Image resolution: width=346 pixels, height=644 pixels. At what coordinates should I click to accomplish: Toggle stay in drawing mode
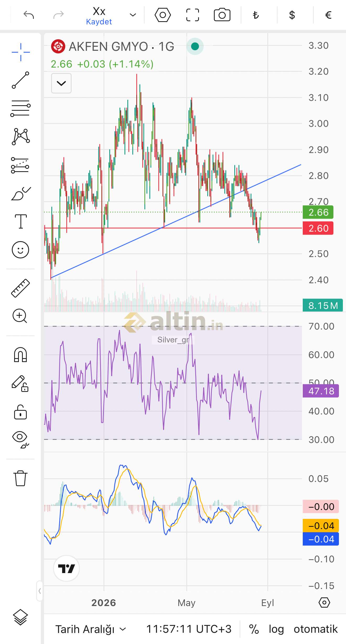point(20,384)
